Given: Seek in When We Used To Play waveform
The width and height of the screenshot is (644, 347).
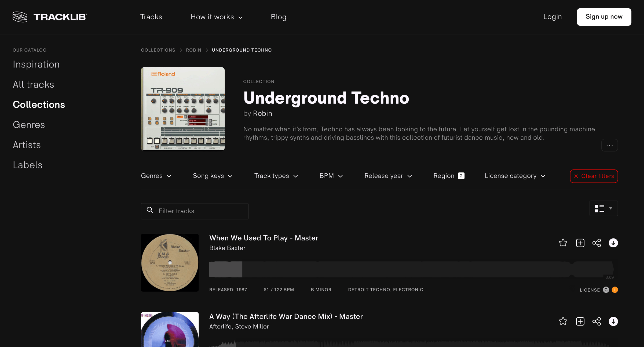Looking at the screenshot, I should (x=411, y=269).
